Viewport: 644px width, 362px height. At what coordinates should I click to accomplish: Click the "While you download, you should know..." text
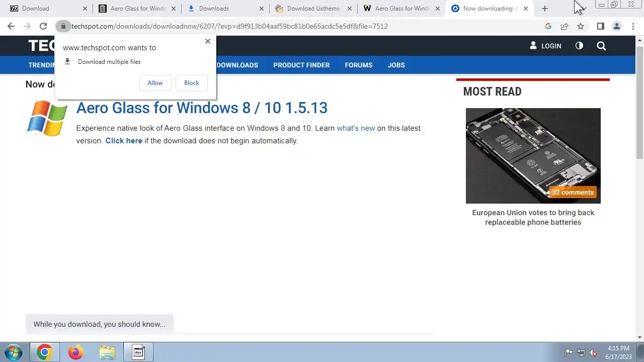pyautogui.click(x=100, y=324)
